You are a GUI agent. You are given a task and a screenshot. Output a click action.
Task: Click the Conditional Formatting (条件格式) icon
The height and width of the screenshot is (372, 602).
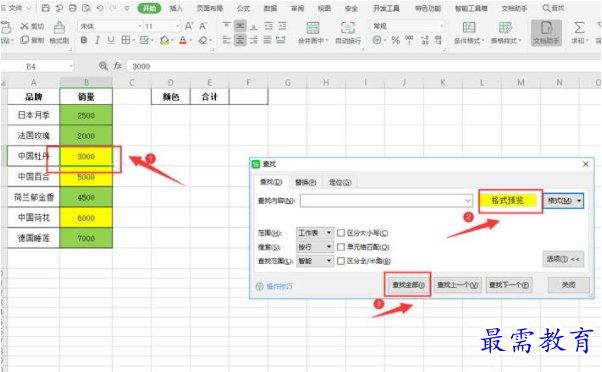pyautogui.click(x=469, y=28)
